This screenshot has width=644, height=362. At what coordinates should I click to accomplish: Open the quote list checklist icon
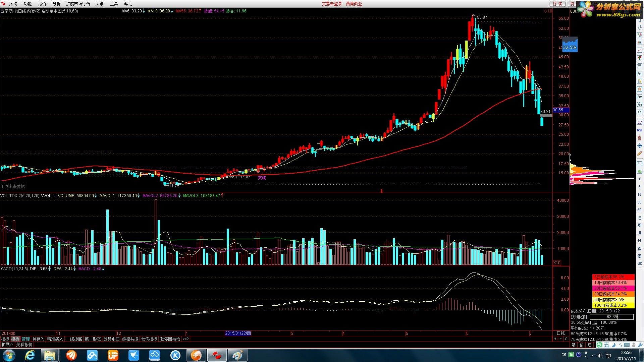click(639, 35)
